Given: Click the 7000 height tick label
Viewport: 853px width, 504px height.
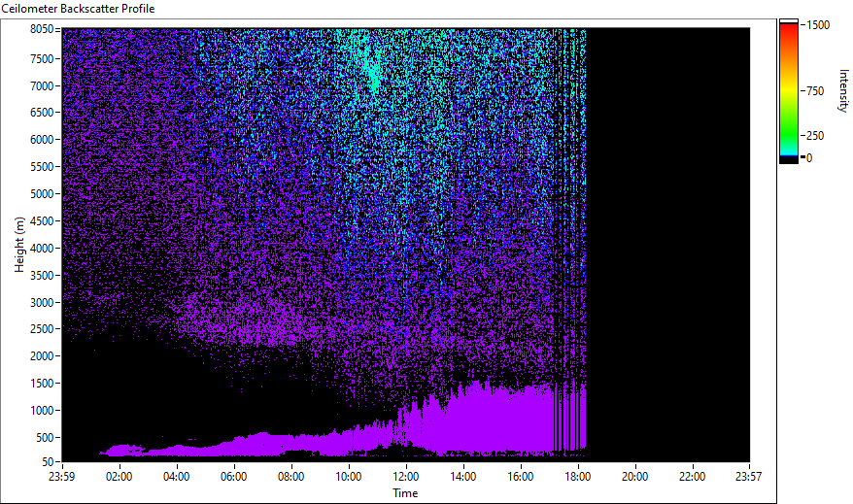Looking at the screenshot, I should (x=42, y=85).
